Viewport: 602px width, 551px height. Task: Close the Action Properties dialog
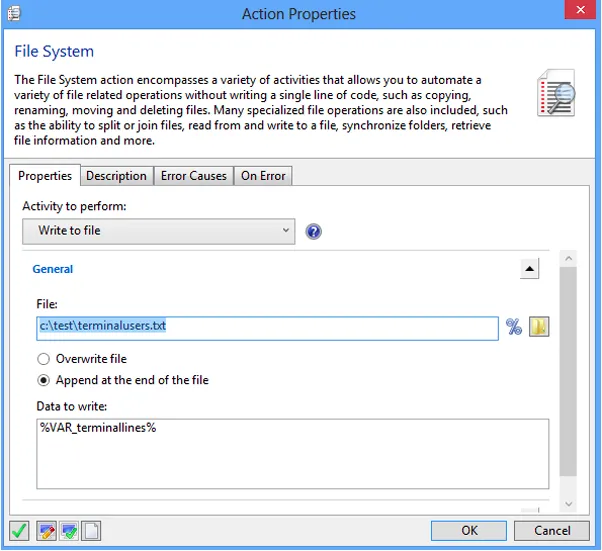(580, 10)
